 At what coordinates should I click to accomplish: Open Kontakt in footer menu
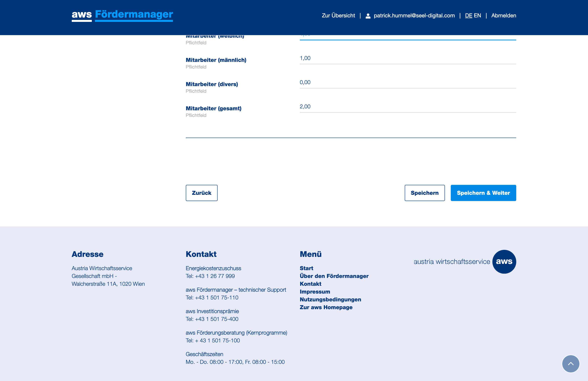[311, 284]
